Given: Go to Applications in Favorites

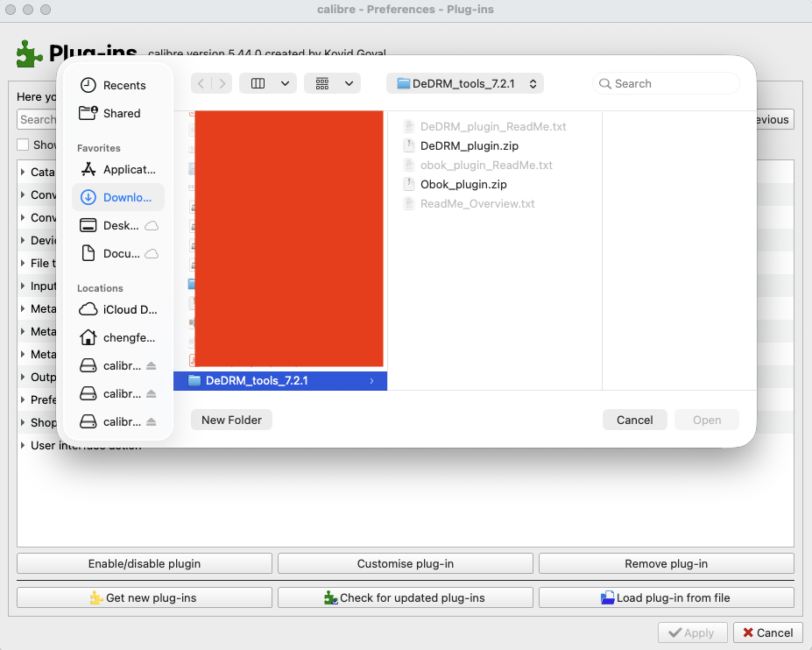Looking at the screenshot, I should [x=128, y=169].
